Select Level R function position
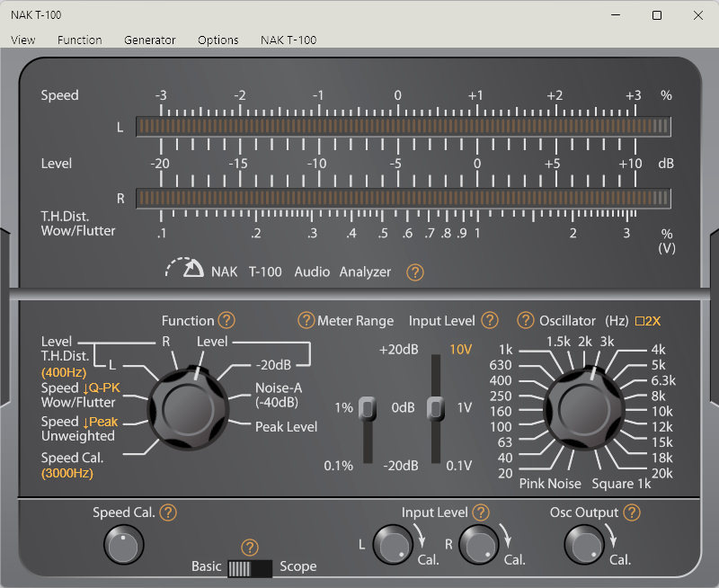 coord(166,342)
